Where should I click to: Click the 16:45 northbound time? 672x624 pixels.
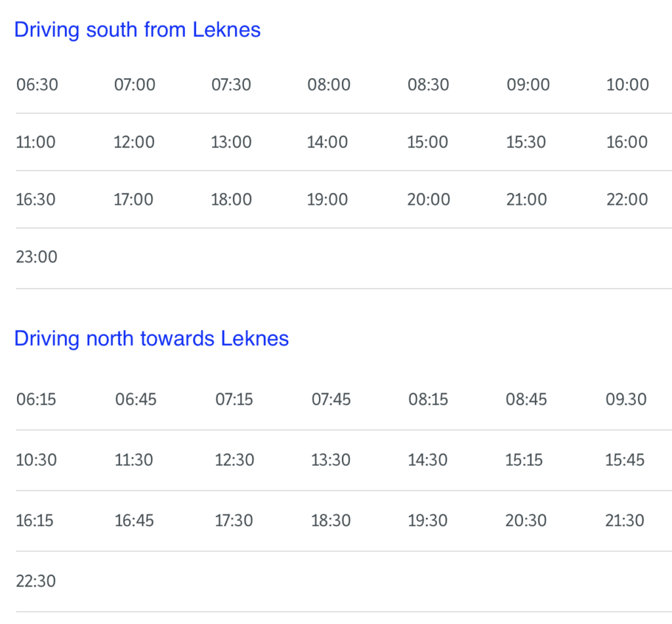click(x=134, y=520)
